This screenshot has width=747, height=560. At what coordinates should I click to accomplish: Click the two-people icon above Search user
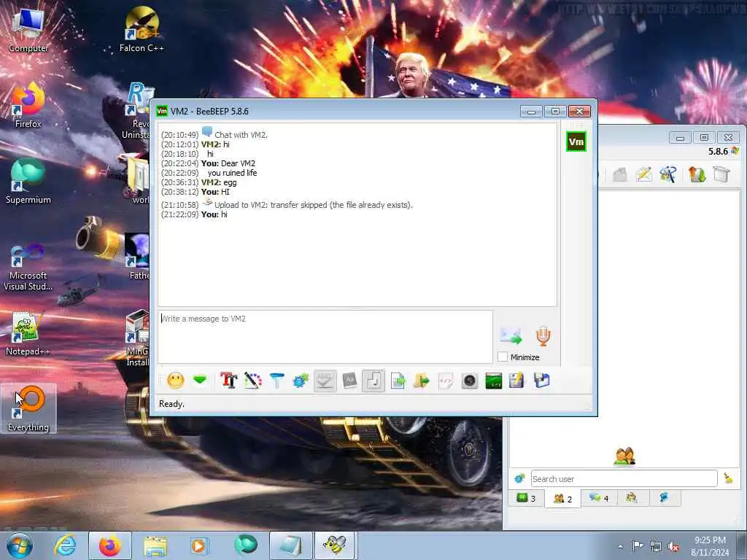click(x=624, y=456)
